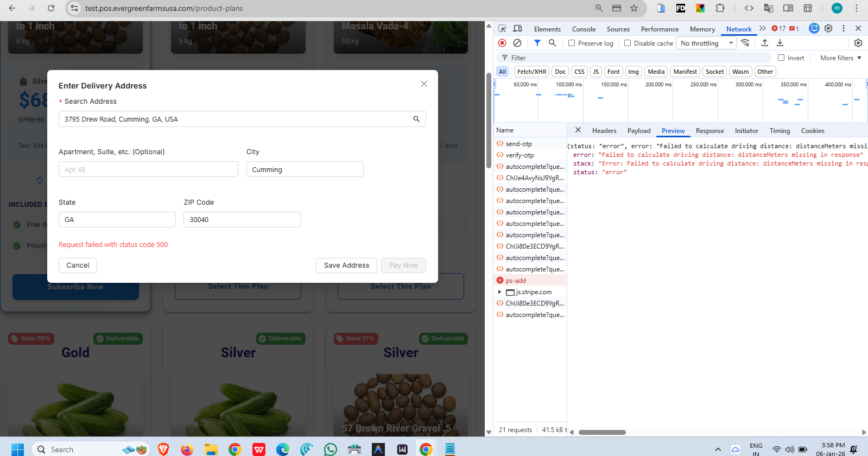Click the search icon in address field
Screen dimensions: 868x456
416,119
